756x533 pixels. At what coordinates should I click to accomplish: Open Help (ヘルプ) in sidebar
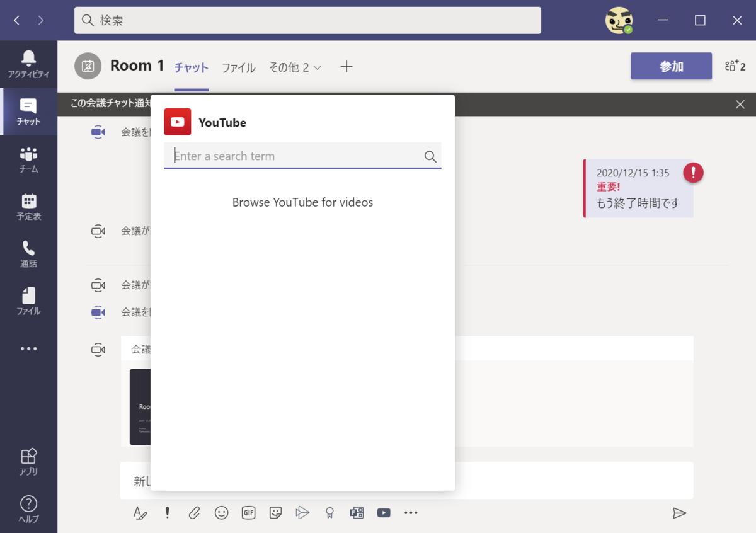28,509
